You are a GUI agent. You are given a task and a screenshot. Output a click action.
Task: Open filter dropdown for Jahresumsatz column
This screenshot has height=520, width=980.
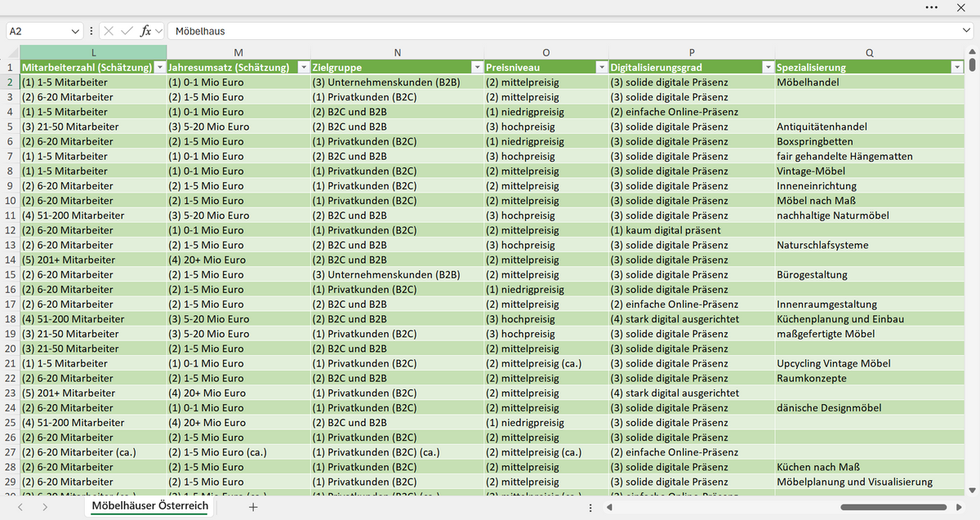pos(304,67)
